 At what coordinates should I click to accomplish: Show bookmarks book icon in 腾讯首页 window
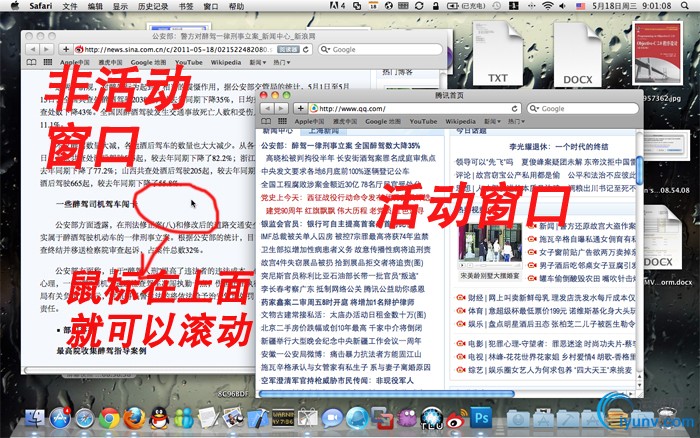click(266, 121)
